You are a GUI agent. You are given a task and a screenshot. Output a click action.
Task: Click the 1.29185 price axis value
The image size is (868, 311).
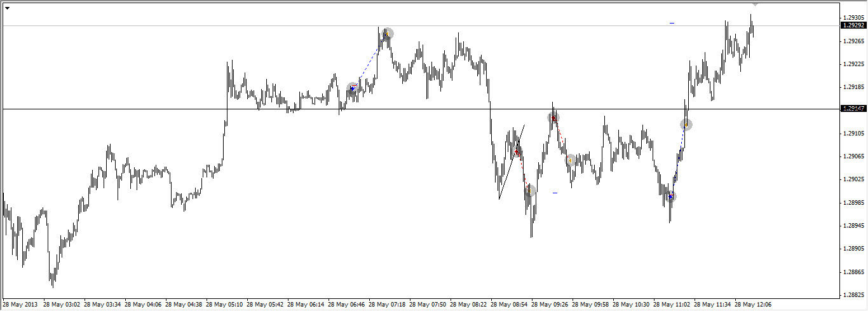[x=853, y=86]
